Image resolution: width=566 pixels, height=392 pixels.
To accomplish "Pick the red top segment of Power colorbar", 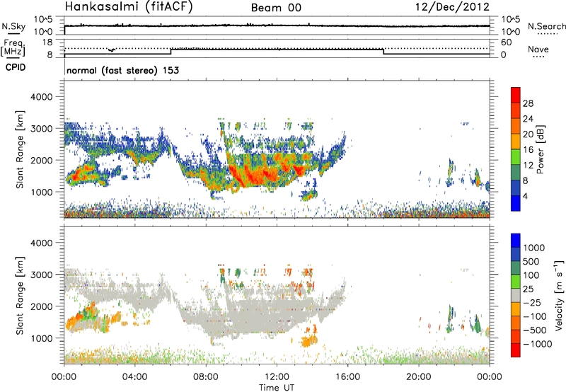I will (516, 95).
